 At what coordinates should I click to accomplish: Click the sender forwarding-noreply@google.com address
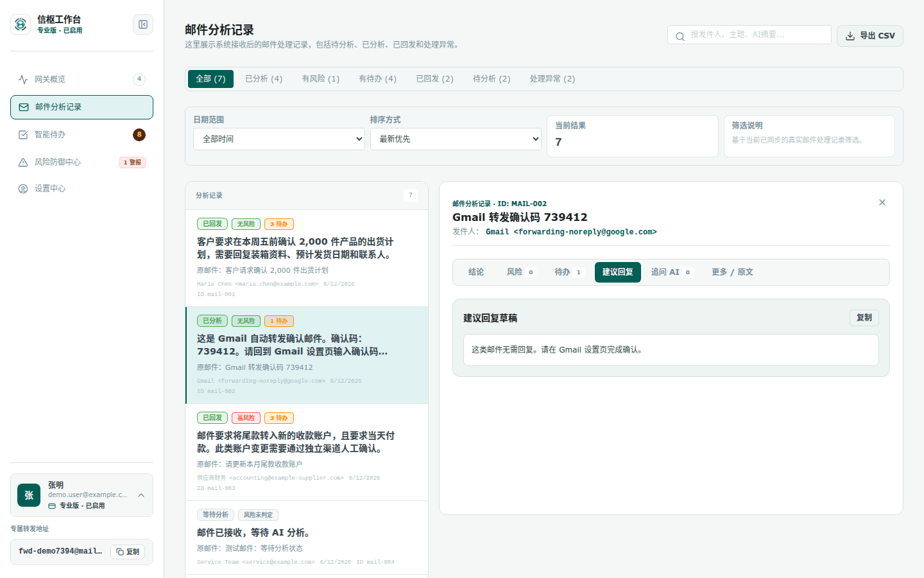(x=571, y=232)
